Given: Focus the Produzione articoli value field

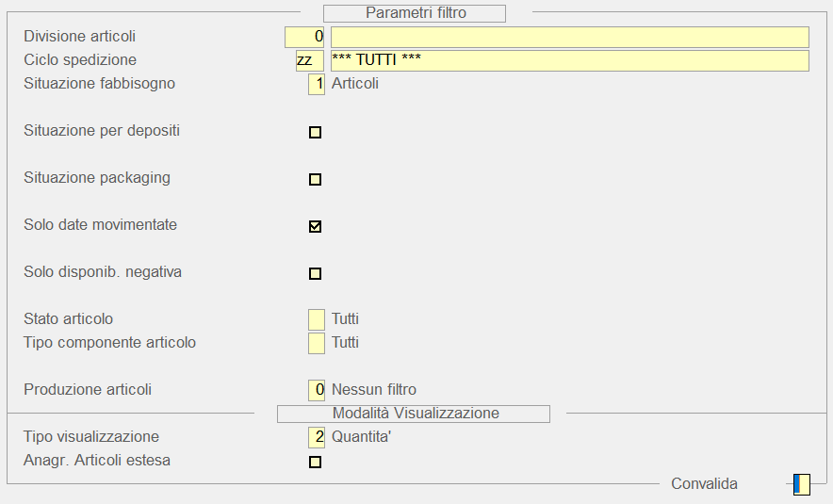Looking at the screenshot, I should (x=317, y=390).
